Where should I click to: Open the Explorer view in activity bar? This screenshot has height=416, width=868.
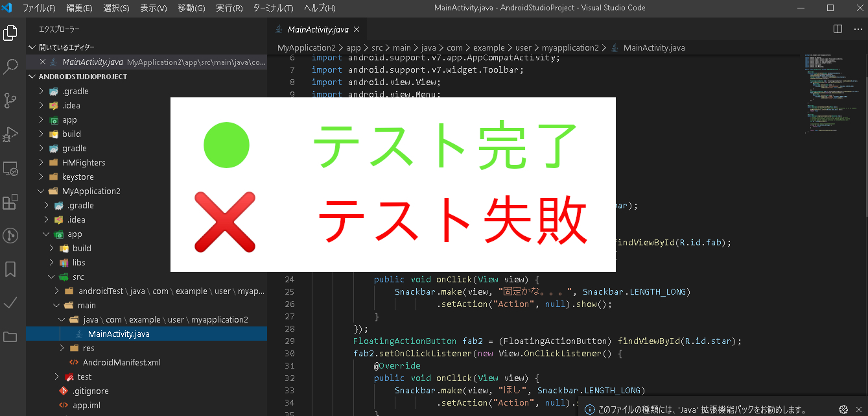click(10, 32)
